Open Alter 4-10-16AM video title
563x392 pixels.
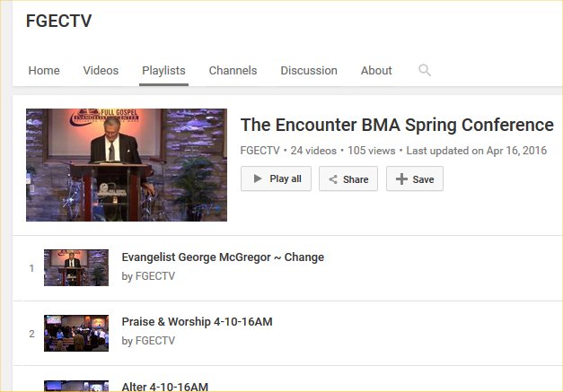point(165,387)
